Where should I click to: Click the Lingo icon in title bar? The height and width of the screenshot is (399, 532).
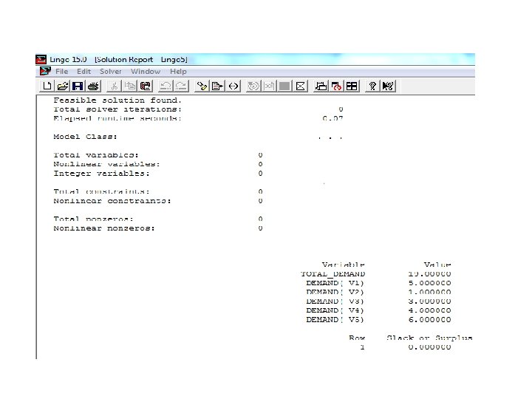click(41, 59)
